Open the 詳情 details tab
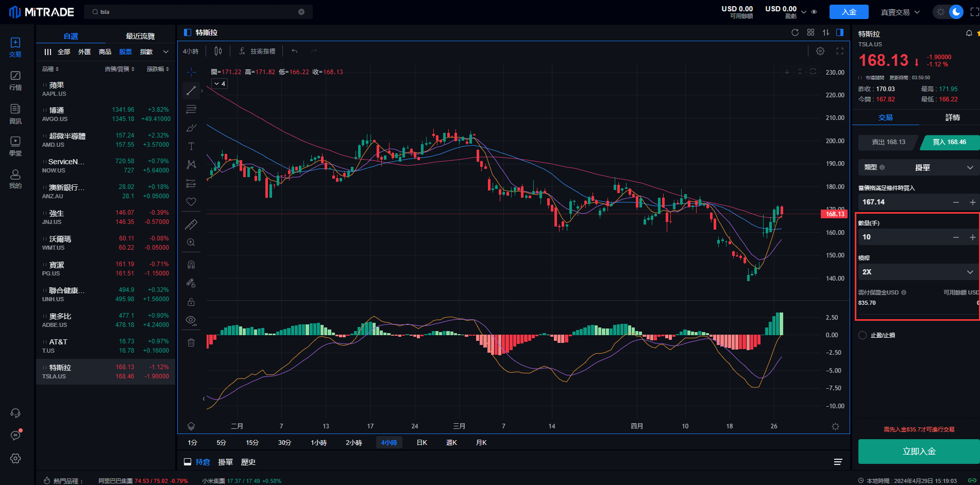This screenshot has width=980, height=485. [952, 117]
